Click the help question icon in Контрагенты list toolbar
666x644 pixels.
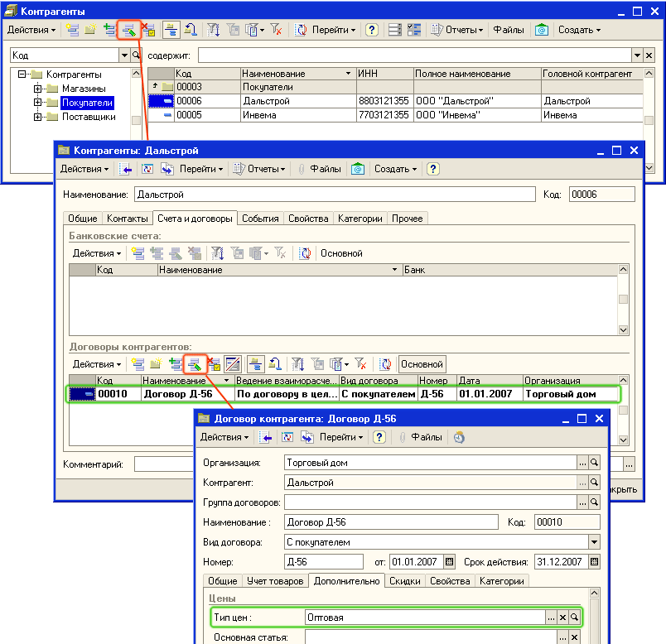tap(372, 30)
